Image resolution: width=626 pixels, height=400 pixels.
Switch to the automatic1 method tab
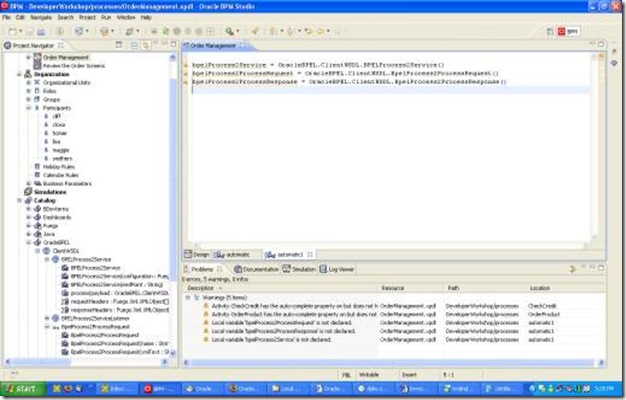[x=289, y=254]
